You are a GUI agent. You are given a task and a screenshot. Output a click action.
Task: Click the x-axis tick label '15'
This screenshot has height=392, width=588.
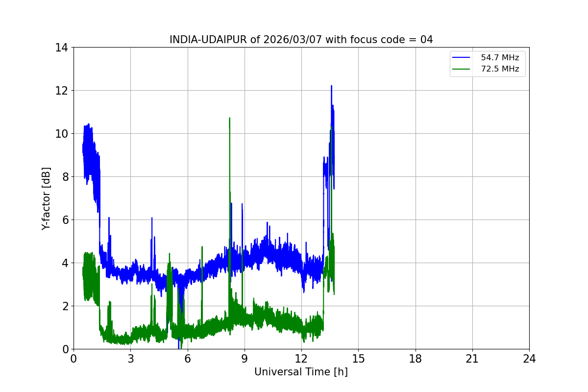358,359
